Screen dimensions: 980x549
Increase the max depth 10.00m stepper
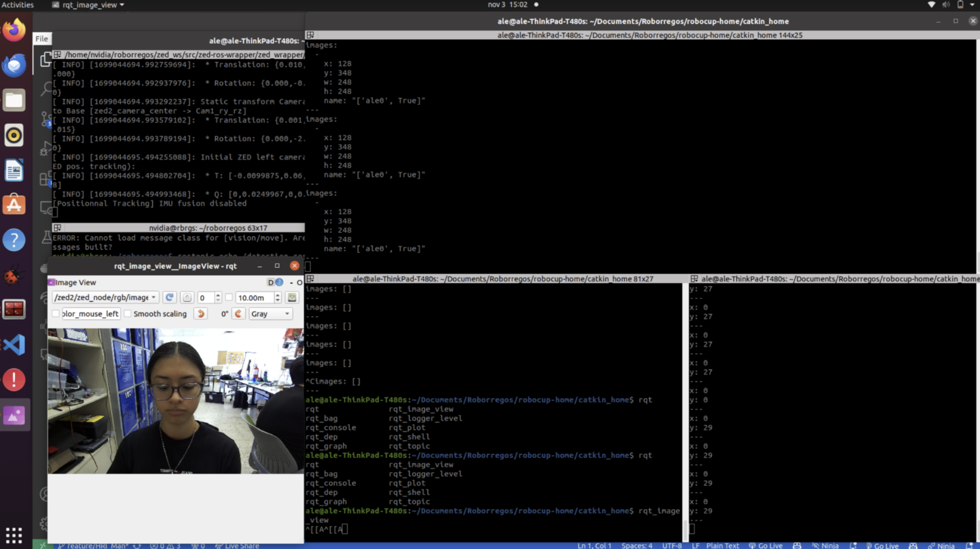(278, 295)
